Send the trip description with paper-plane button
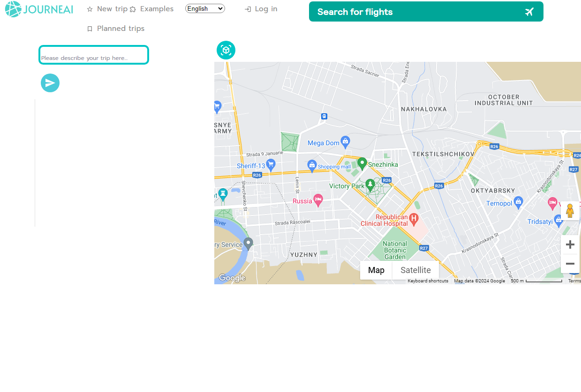Screen dimensions: 581x392 click(50, 83)
